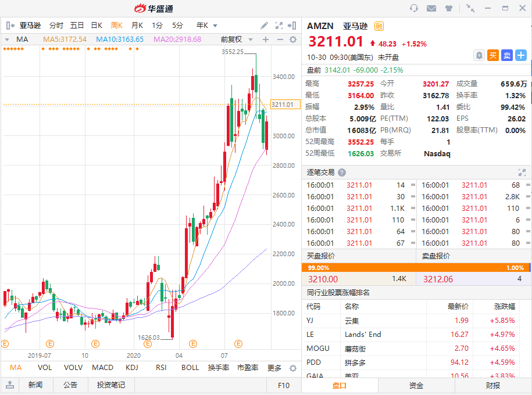Switch to five-day chart

pos(77,26)
